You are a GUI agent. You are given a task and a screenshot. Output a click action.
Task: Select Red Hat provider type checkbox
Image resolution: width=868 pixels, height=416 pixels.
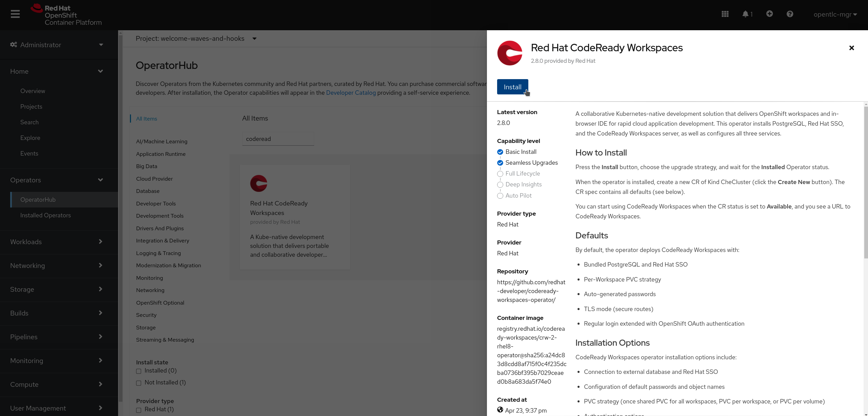pos(139,409)
